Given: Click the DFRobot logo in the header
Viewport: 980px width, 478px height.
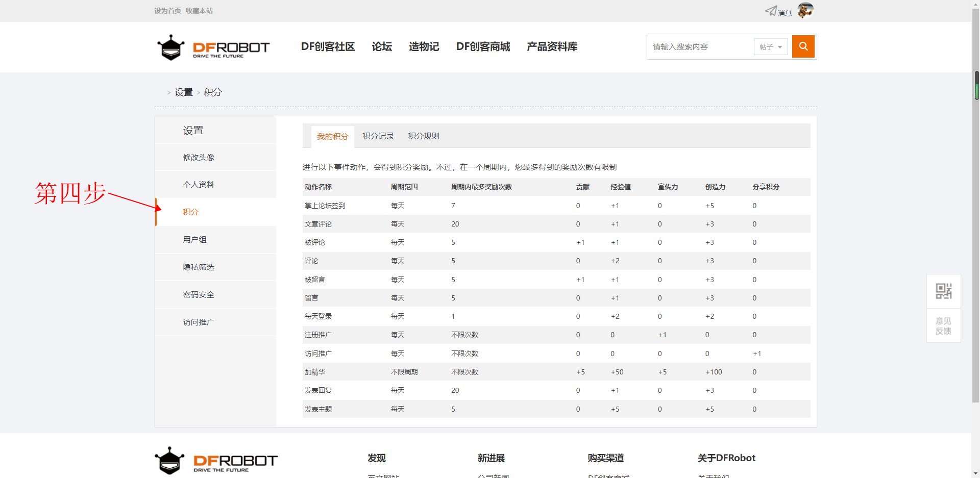Looking at the screenshot, I should point(213,47).
